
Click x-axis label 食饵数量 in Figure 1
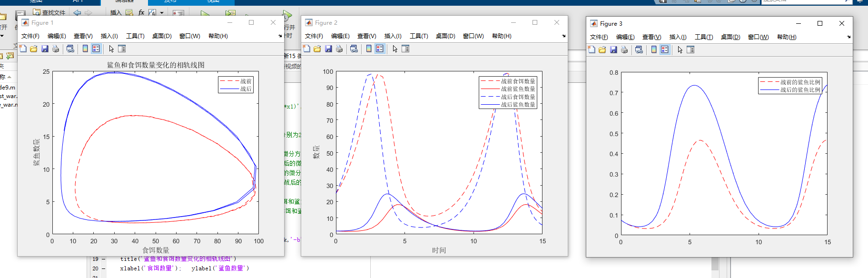[x=156, y=250]
